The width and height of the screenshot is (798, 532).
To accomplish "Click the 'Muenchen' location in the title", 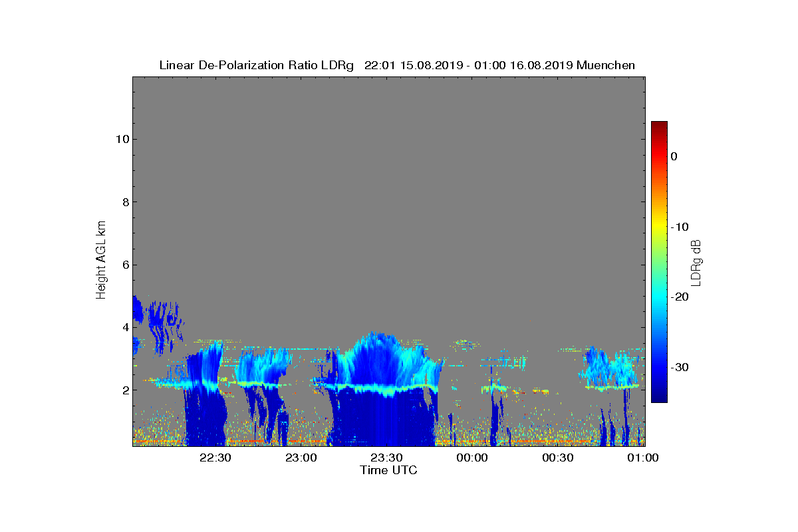I will (x=606, y=65).
